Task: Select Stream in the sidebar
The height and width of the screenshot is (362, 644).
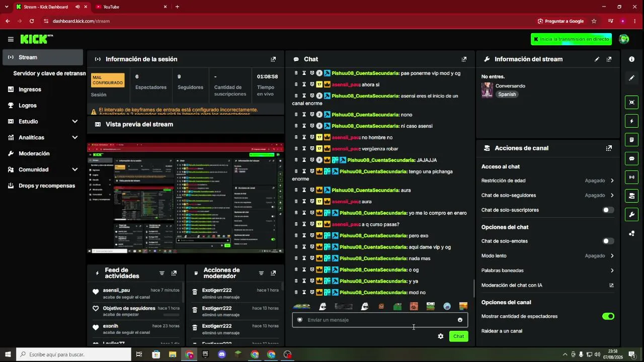Action: pyautogui.click(x=43, y=57)
